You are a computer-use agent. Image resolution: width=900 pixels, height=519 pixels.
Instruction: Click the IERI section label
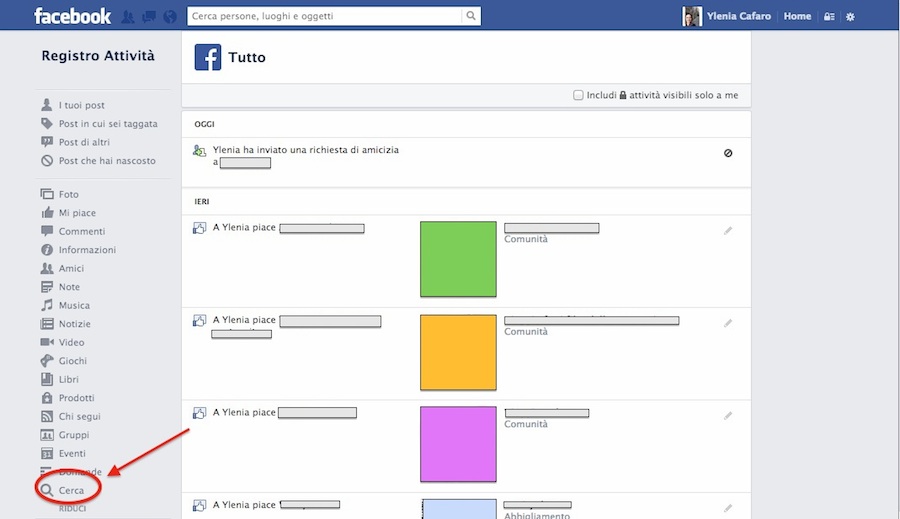(201, 202)
